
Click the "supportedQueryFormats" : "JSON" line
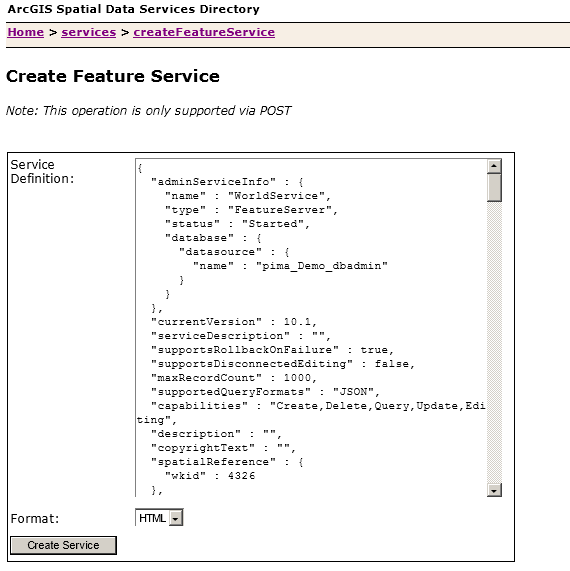(x=266, y=392)
